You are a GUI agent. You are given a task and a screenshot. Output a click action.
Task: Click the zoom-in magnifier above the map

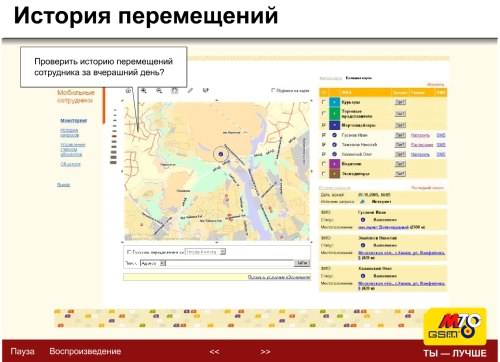tap(144, 90)
